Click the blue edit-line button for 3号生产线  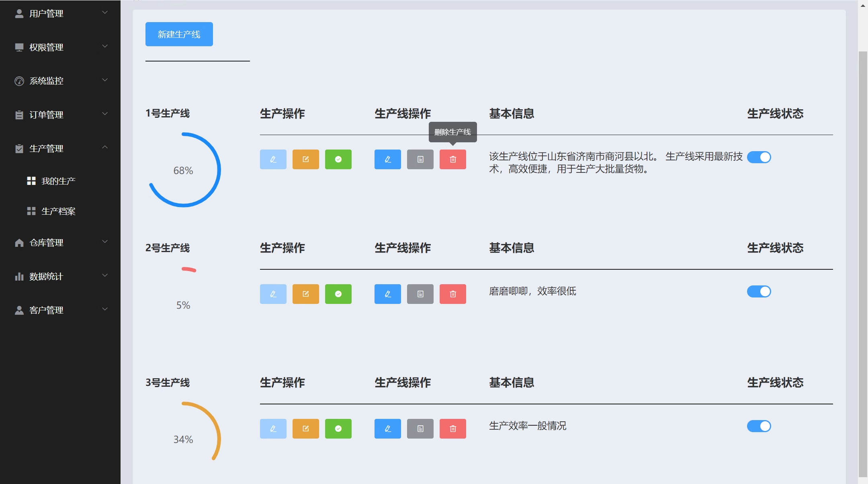click(x=388, y=429)
